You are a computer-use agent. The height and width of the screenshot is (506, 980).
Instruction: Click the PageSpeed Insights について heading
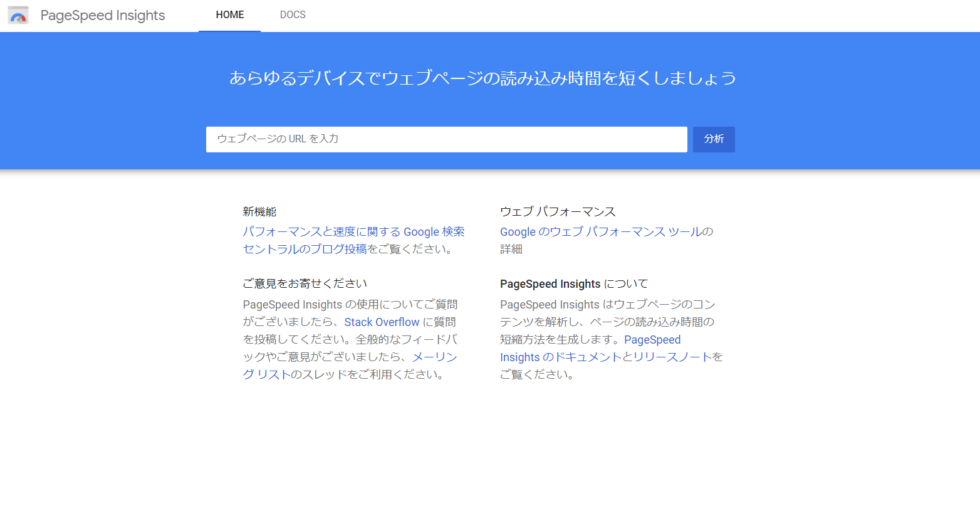tap(573, 284)
